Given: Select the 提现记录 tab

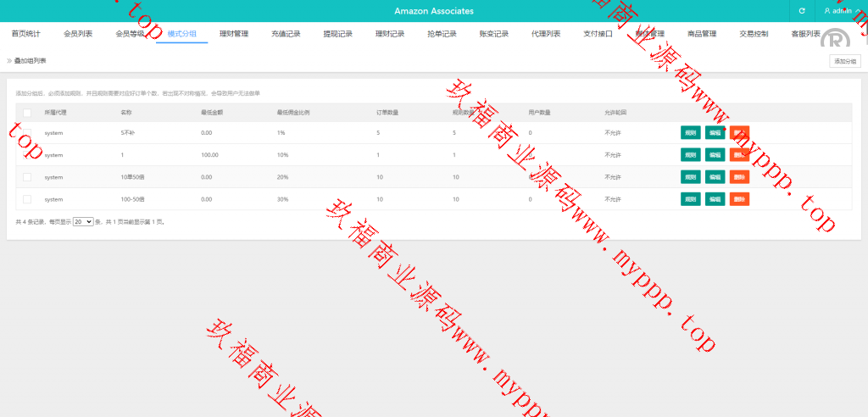Looking at the screenshot, I should [x=337, y=34].
